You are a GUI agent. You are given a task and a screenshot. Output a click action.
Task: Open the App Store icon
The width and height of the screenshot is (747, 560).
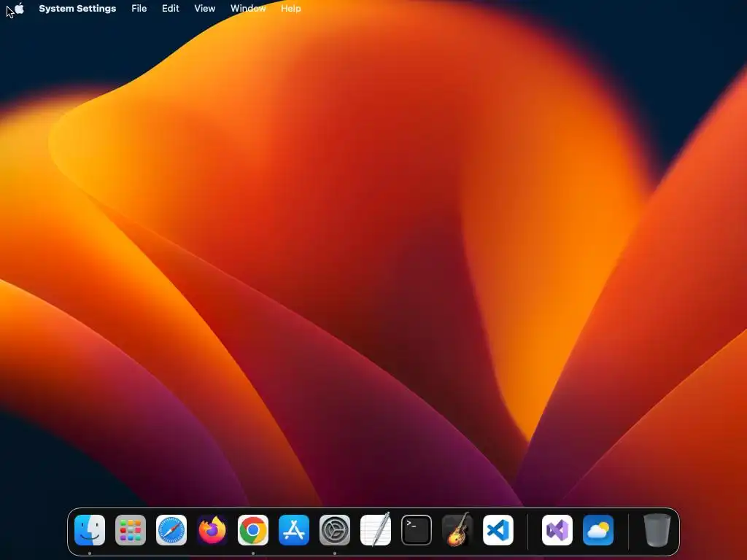point(294,530)
